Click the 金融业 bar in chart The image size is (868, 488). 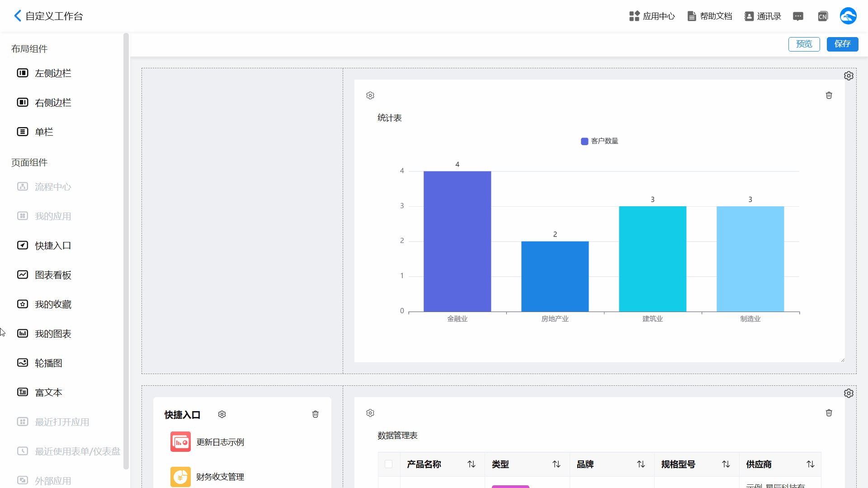(x=457, y=242)
